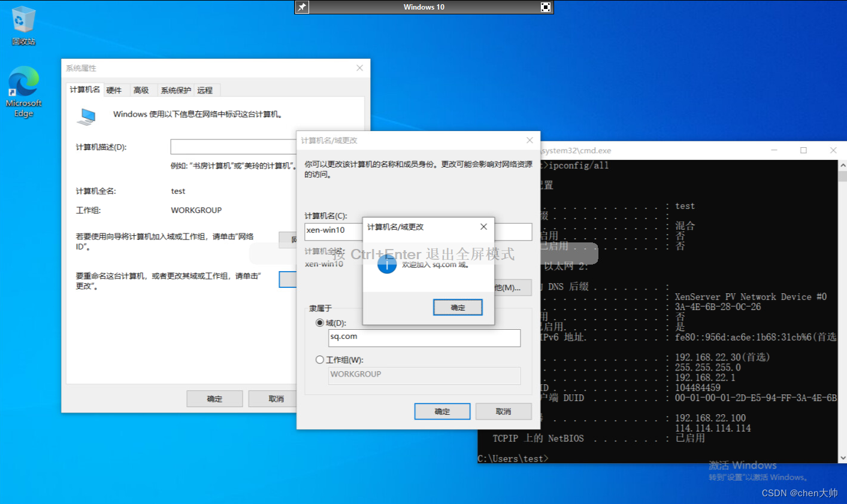This screenshot has width=847, height=504.
Task: Click MAC address 3A-4E-6B-28-0C-26 in cmd
Action: tap(718, 306)
